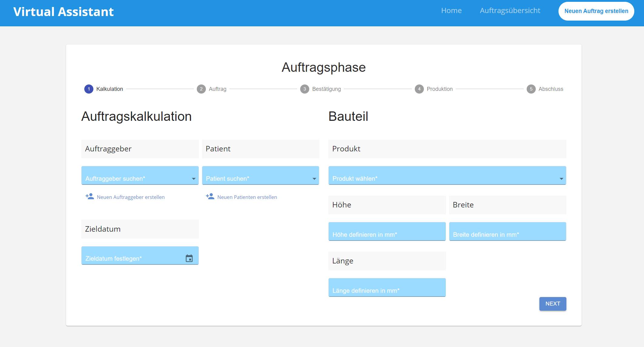The height and width of the screenshot is (347, 644).
Task: Click the Auftrag step label
Action: coord(218,89)
